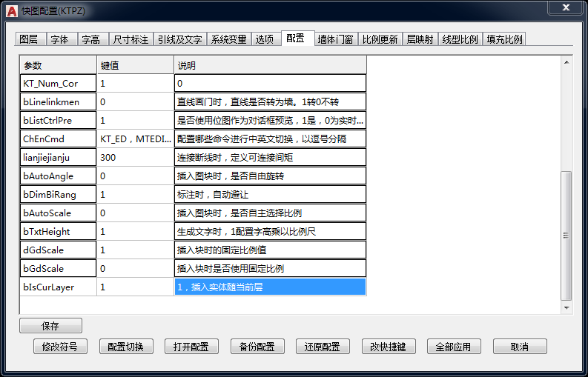The width and height of the screenshot is (588, 377).
Task: Open the 墙体门窗 tab
Action: click(x=335, y=39)
